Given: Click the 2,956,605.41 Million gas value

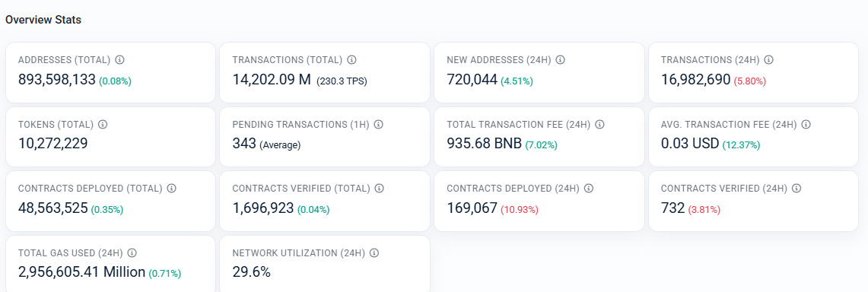Looking at the screenshot, I should pos(82,272).
